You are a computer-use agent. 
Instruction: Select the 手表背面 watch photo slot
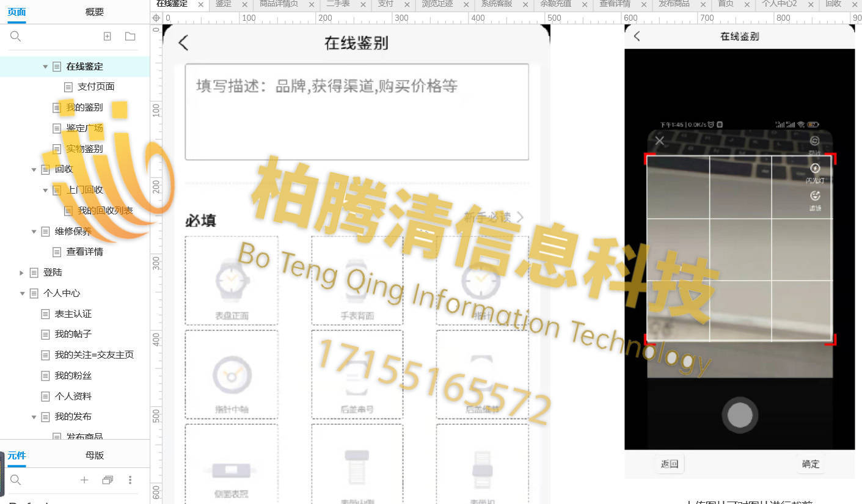coord(357,280)
